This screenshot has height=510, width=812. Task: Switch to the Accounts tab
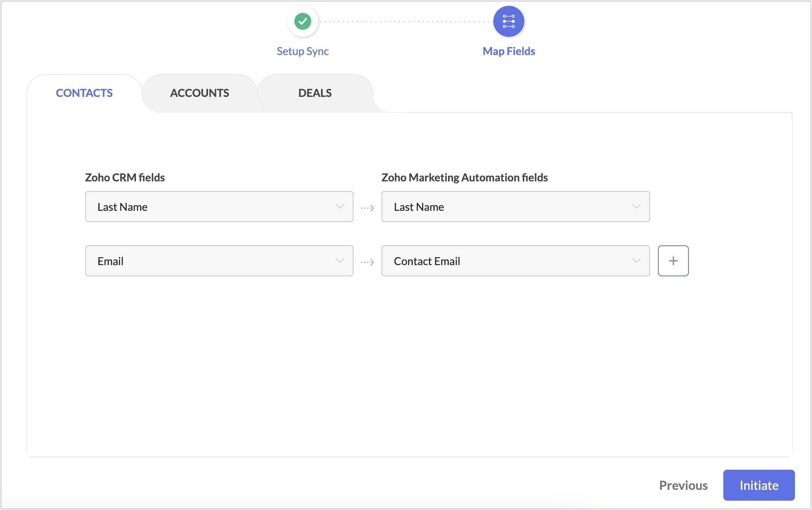coord(199,93)
